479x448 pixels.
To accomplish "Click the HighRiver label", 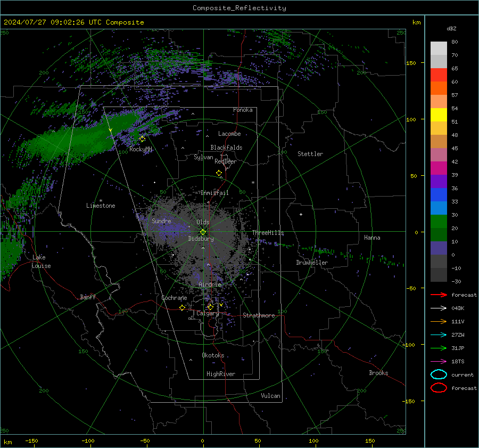I will (x=221, y=374).
